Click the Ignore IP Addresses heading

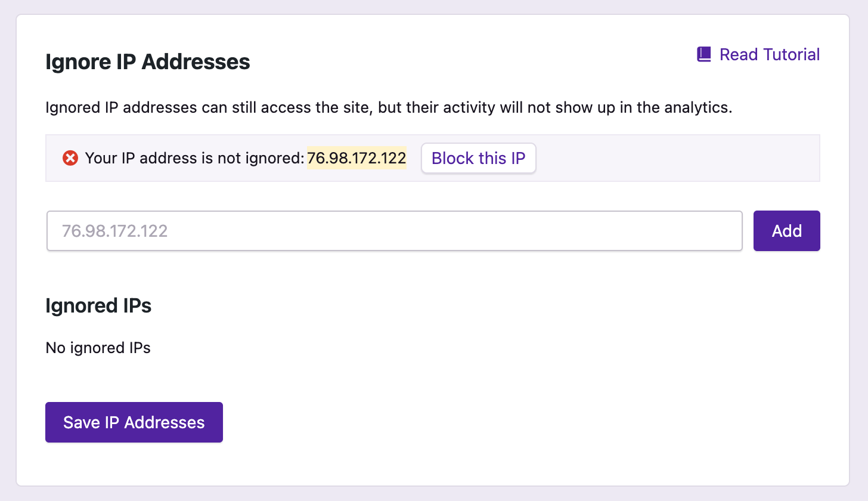[147, 61]
